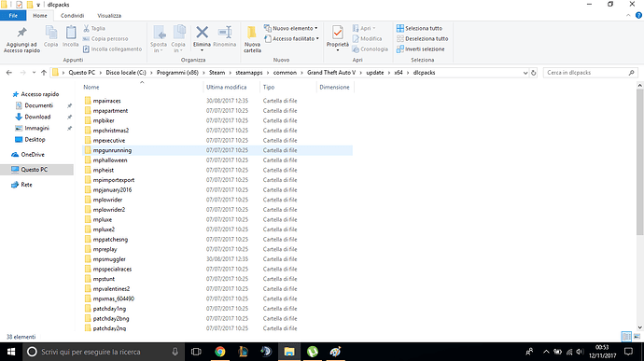Open Chrome from the taskbar
This screenshot has width=644, height=361.
click(x=220, y=352)
